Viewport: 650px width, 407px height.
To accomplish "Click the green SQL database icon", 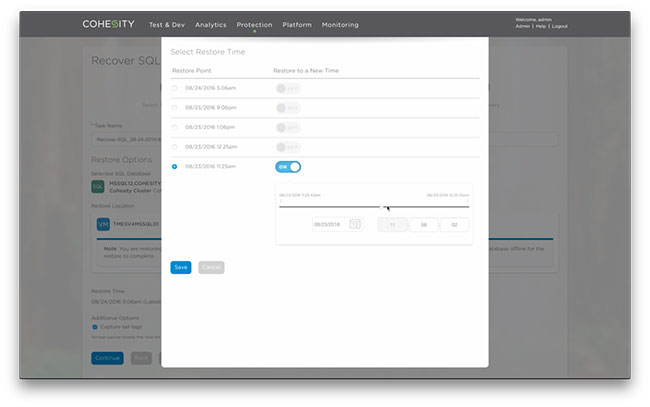I will coord(97,187).
